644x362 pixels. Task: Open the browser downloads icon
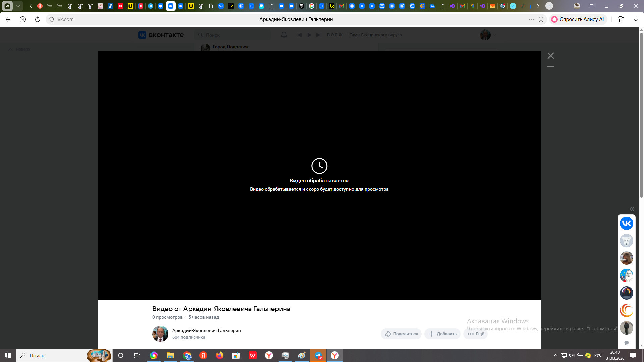click(636, 19)
